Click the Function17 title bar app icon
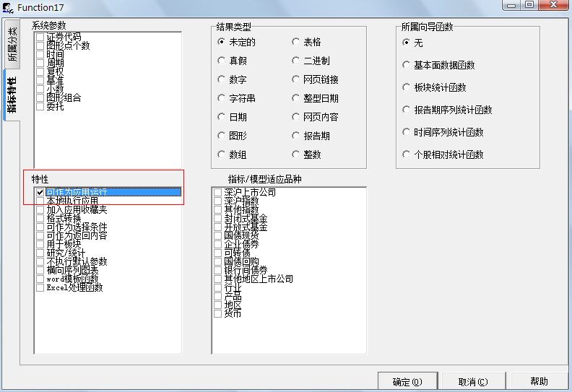Viewport: 572px width, 392px height. [9, 6]
